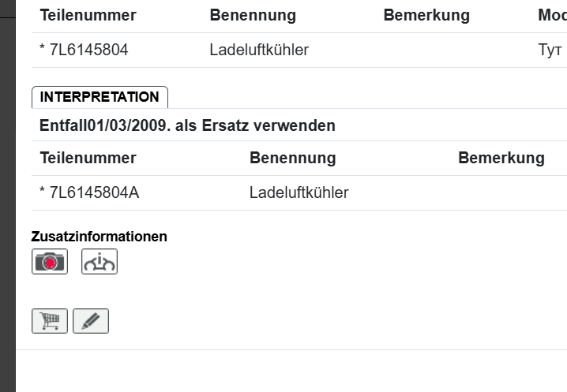Click the Zusatzinformationen heading
567x392 pixels.
100,236
